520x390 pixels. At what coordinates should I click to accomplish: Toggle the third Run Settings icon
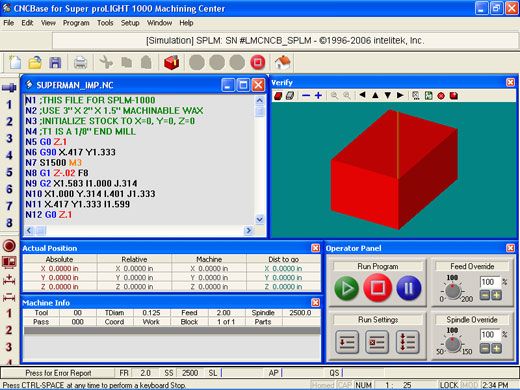click(x=407, y=342)
